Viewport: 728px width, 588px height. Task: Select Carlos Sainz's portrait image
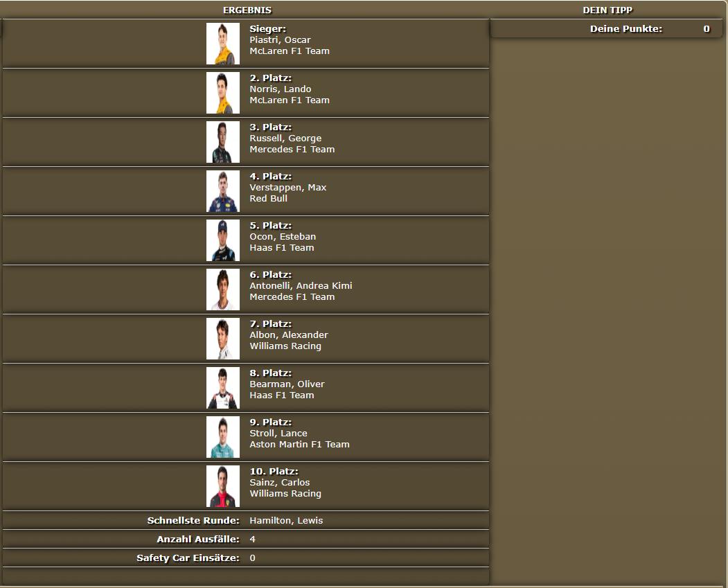223,486
